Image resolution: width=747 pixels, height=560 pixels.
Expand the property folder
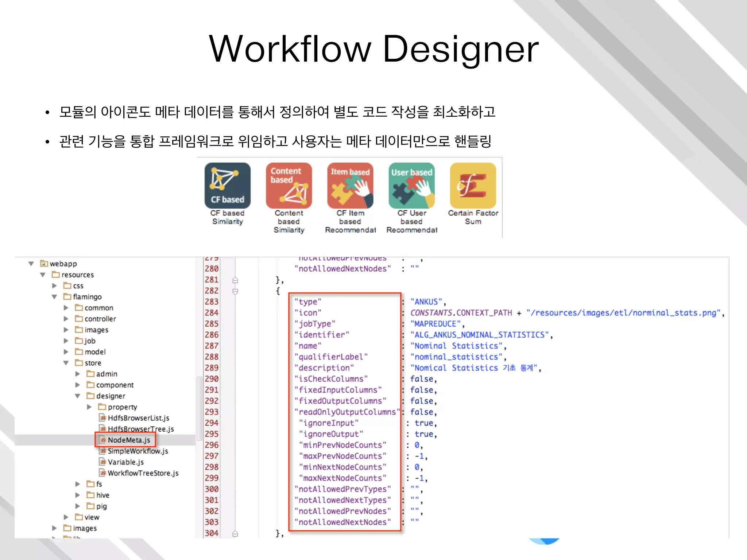[89, 407]
